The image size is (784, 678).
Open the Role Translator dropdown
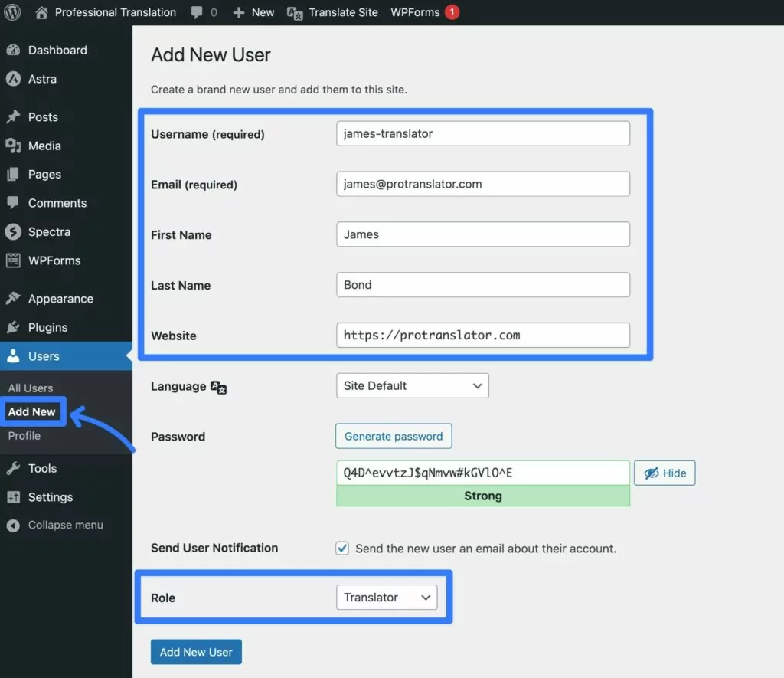387,598
